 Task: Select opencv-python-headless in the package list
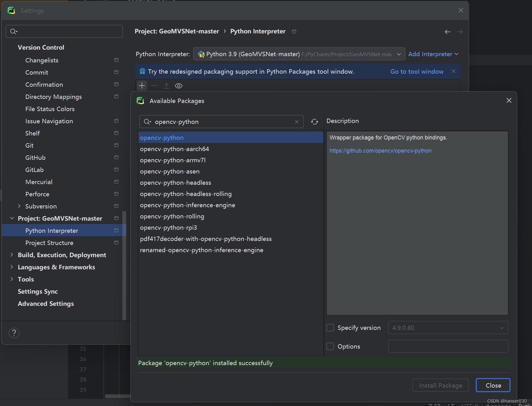point(231,183)
